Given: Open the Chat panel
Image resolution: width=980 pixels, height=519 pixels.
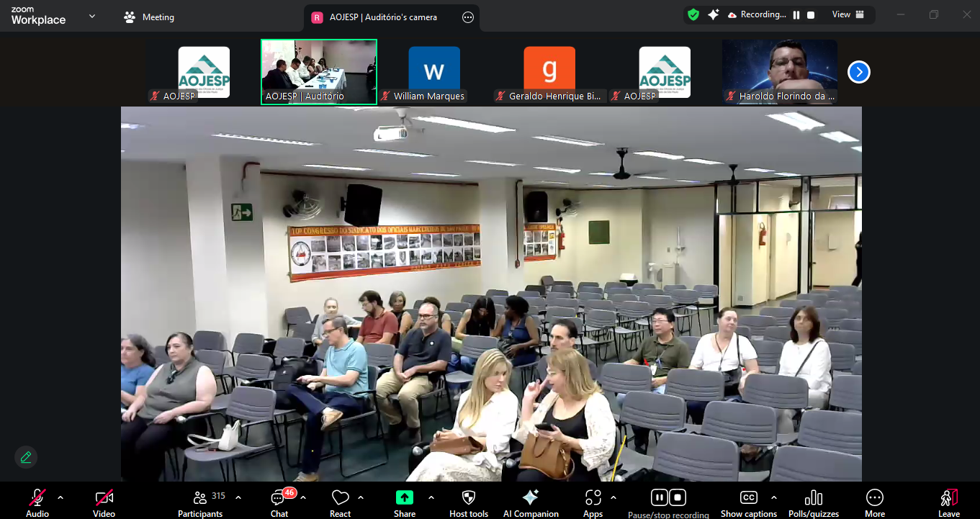Looking at the screenshot, I should click(x=279, y=502).
